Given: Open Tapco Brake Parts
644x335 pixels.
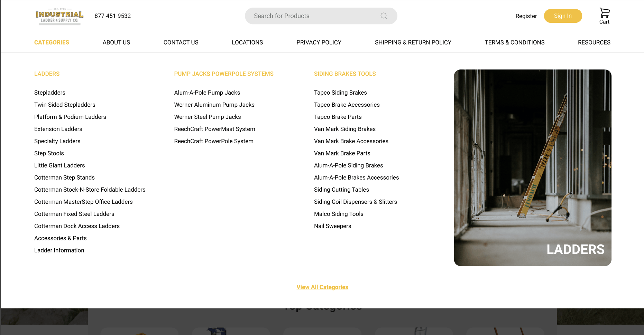Looking at the screenshot, I should point(338,117).
